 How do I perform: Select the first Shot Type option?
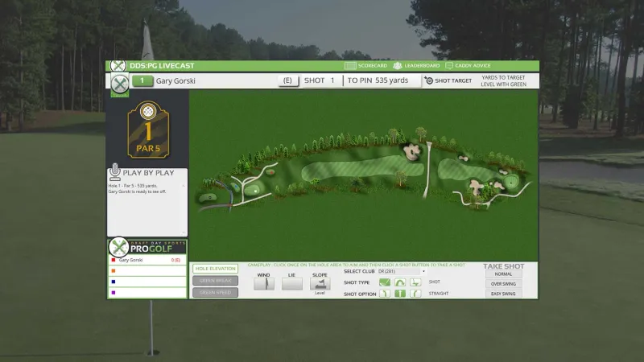tap(385, 282)
